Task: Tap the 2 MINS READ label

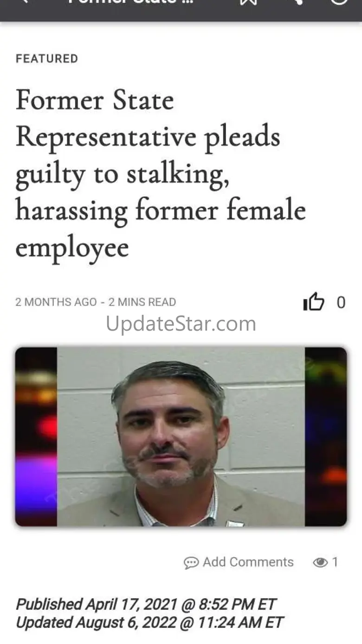Action: tap(142, 302)
